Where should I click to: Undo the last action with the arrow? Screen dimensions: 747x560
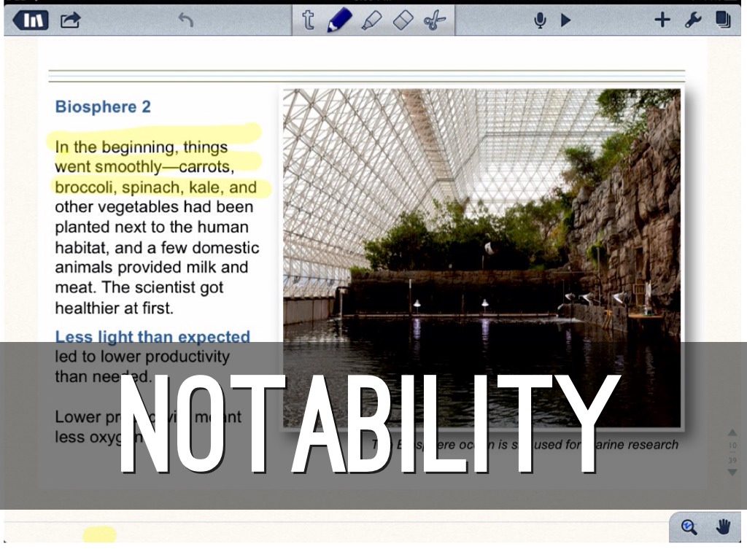(186, 20)
